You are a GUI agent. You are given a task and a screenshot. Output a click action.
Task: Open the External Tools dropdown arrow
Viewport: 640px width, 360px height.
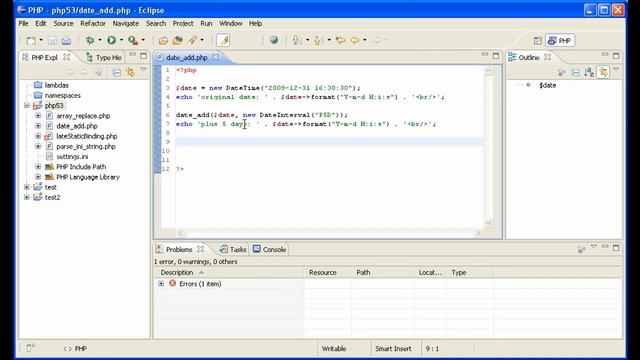pyautogui.click(x=143, y=40)
